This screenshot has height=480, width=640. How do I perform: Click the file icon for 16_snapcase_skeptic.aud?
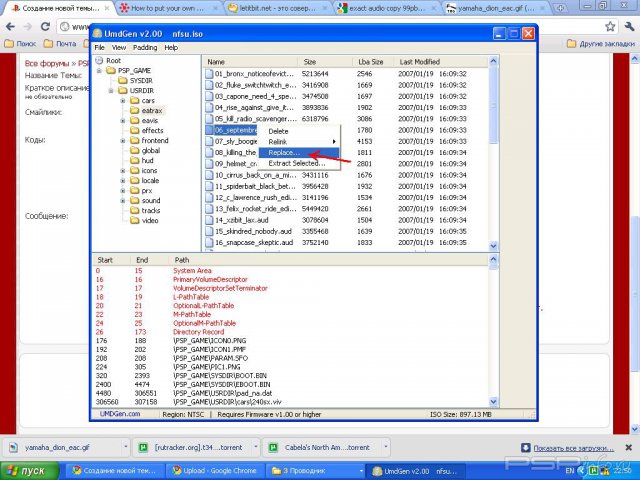[208, 242]
